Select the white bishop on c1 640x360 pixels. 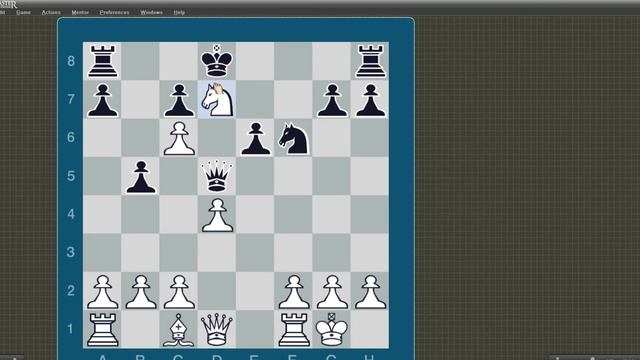click(x=178, y=329)
